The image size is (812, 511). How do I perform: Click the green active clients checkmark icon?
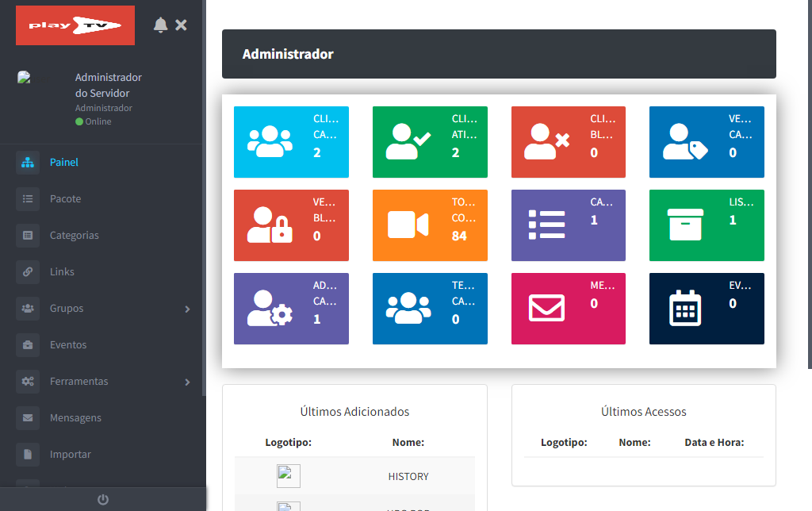click(x=408, y=142)
